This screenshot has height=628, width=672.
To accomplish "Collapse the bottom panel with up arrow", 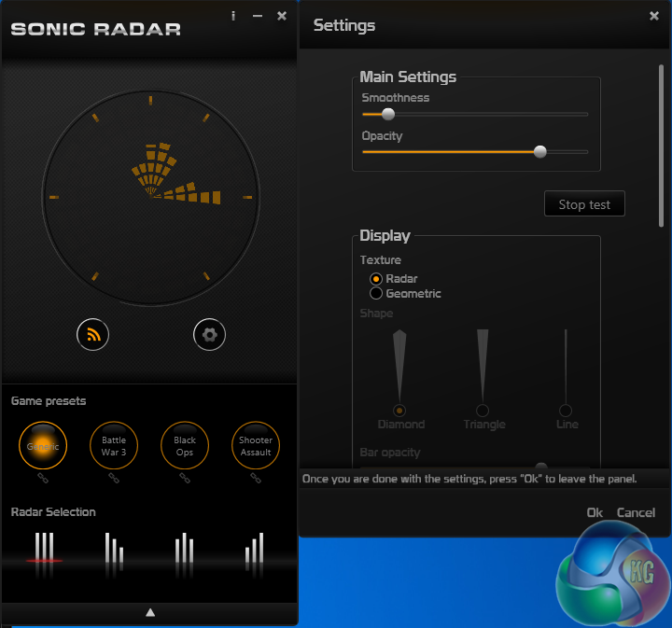I will (x=150, y=612).
